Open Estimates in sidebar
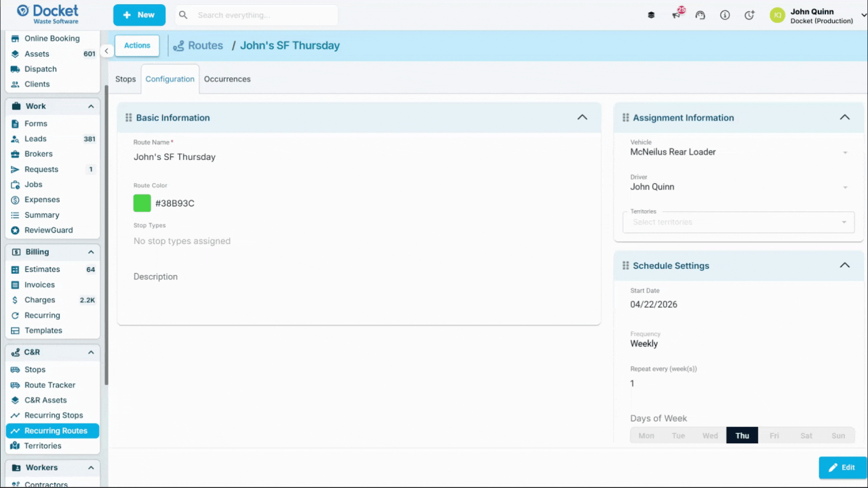Image resolution: width=868 pixels, height=488 pixels. click(52, 270)
